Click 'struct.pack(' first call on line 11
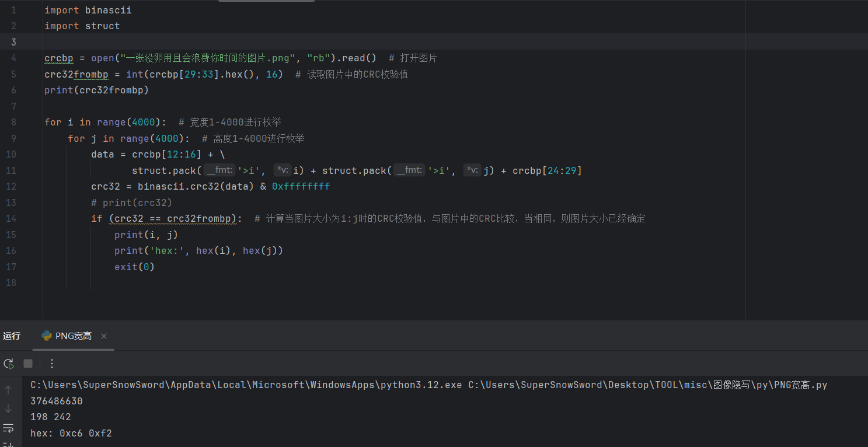The height and width of the screenshot is (447, 868). 167,170
